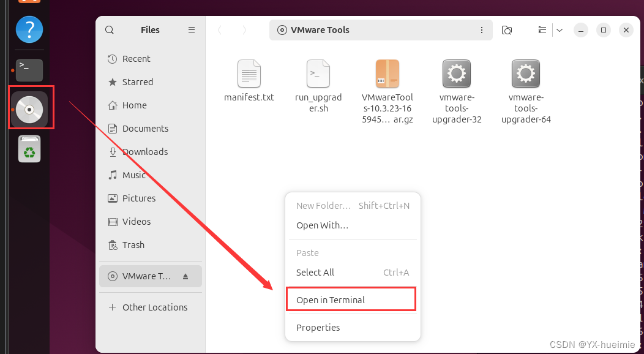Click the search icon in Files
The height and width of the screenshot is (354, 644).
pos(109,30)
